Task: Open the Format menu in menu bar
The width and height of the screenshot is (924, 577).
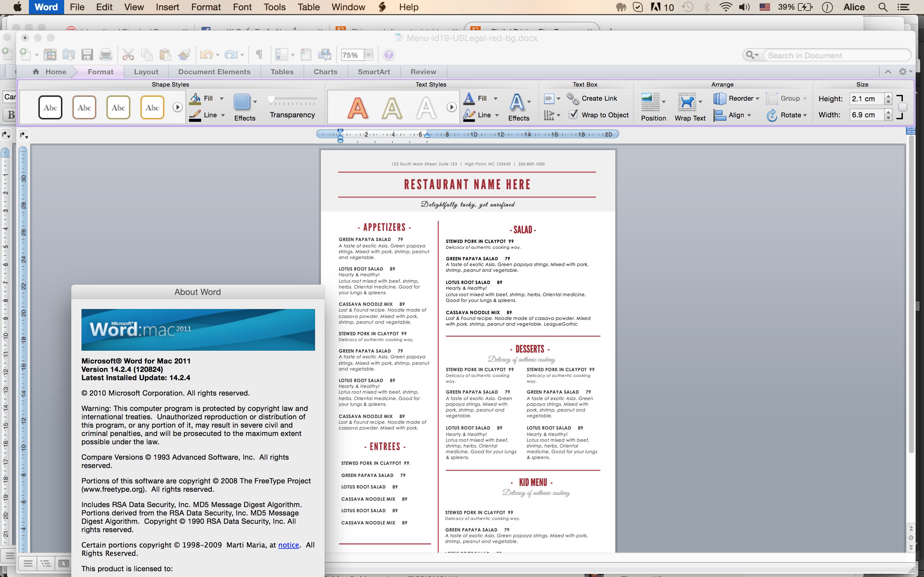Action: click(206, 7)
